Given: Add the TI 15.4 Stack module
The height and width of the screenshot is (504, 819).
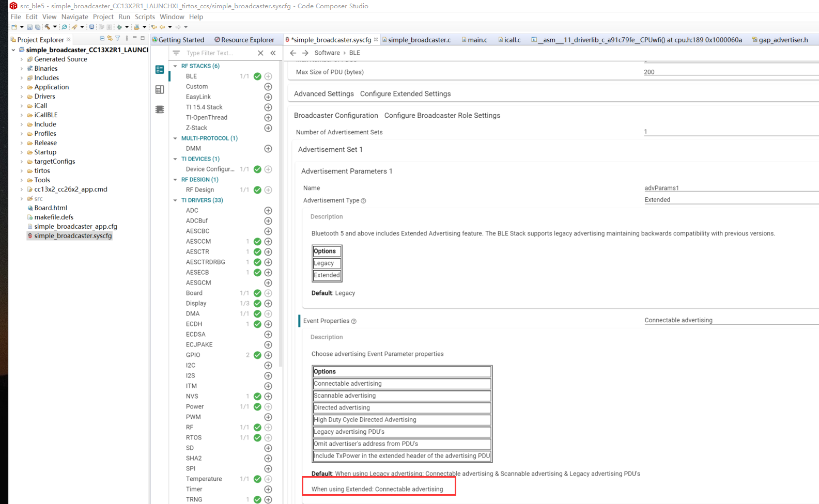Looking at the screenshot, I should (x=268, y=107).
